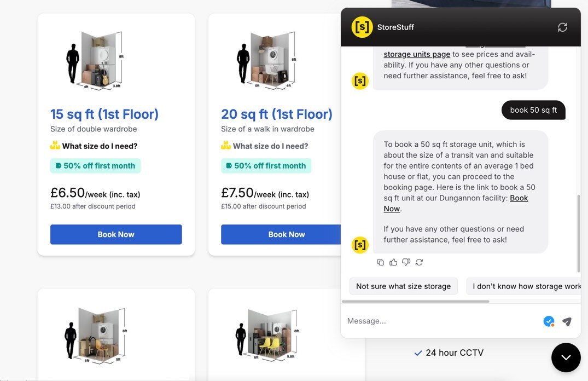Give thumbs down to chatbot reply

click(406, 262)
